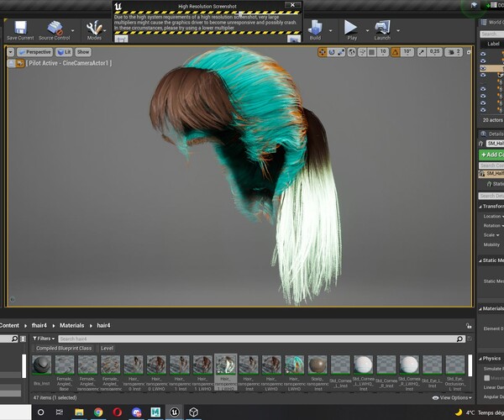The width and height of the screenshot is (504, 420).
Task: Toggle scale snapping icon
Action: pyautogui.click(x=422, y=52)
